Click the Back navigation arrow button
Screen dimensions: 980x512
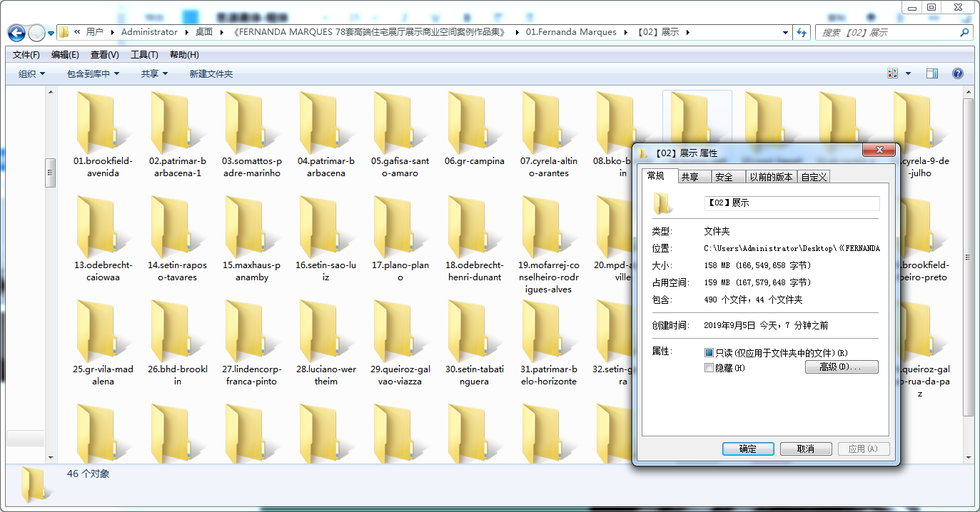16,32
